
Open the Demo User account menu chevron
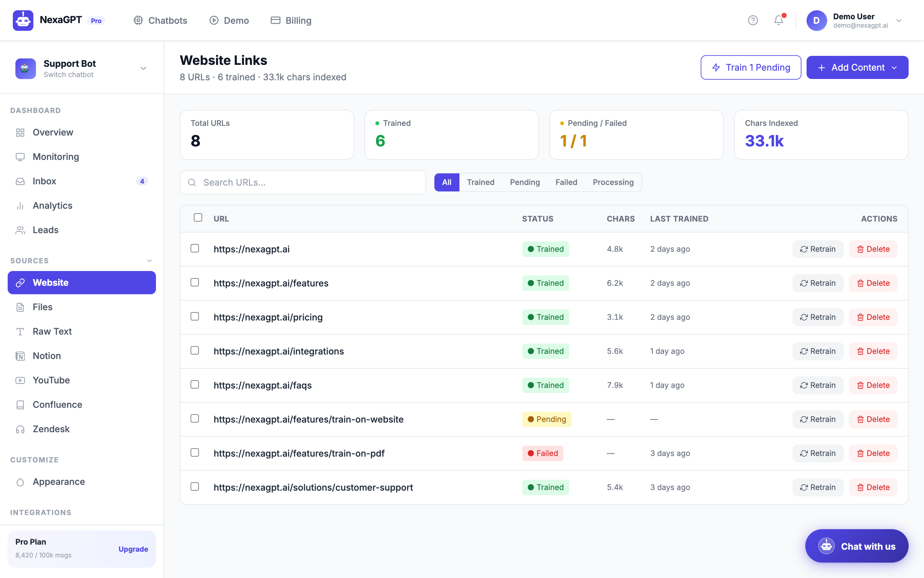(899, 21)
